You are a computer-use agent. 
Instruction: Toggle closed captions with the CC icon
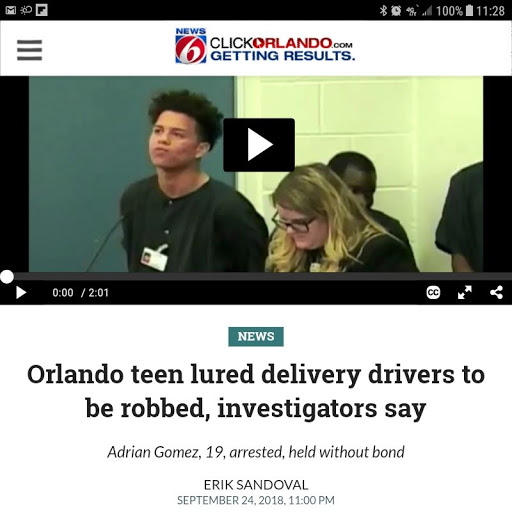(x=433, y=292)
